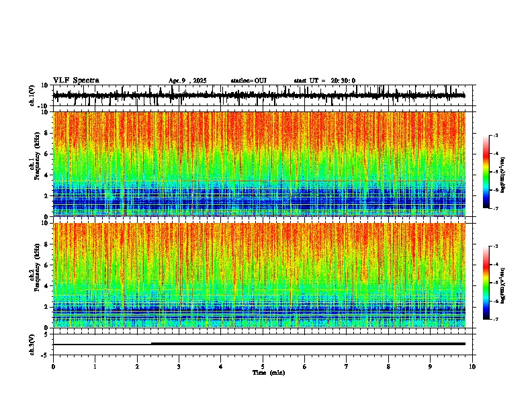
Task: Click the thick ch.3 voltage trace line
Action: pyautogui.click(x=308, y=344)
